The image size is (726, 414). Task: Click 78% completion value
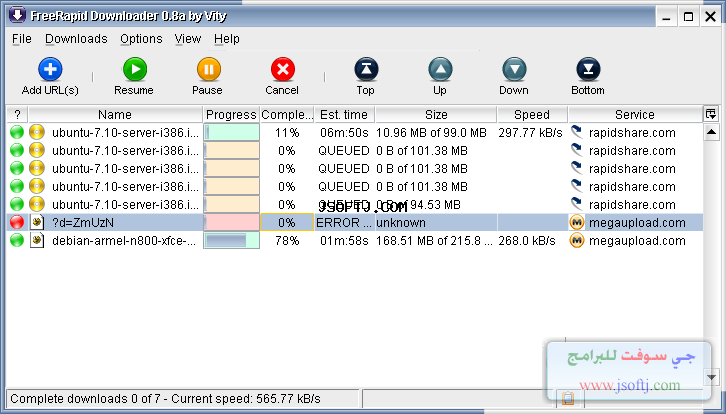click(287, 241)
